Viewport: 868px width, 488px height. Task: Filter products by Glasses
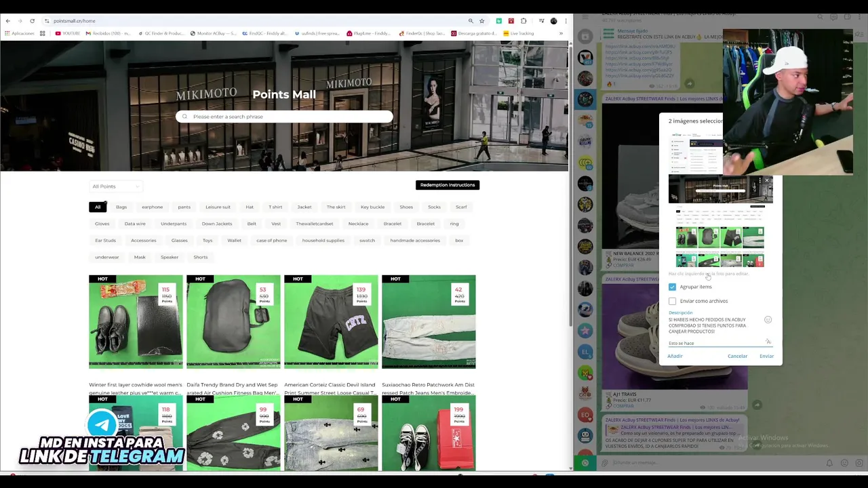[x=180, y=241]
